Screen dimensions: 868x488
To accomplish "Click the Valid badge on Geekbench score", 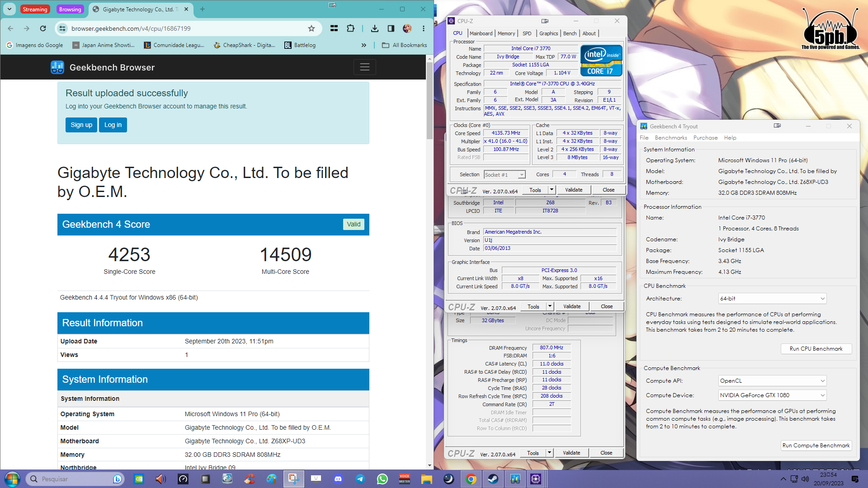I will click(x=354, y=225).
